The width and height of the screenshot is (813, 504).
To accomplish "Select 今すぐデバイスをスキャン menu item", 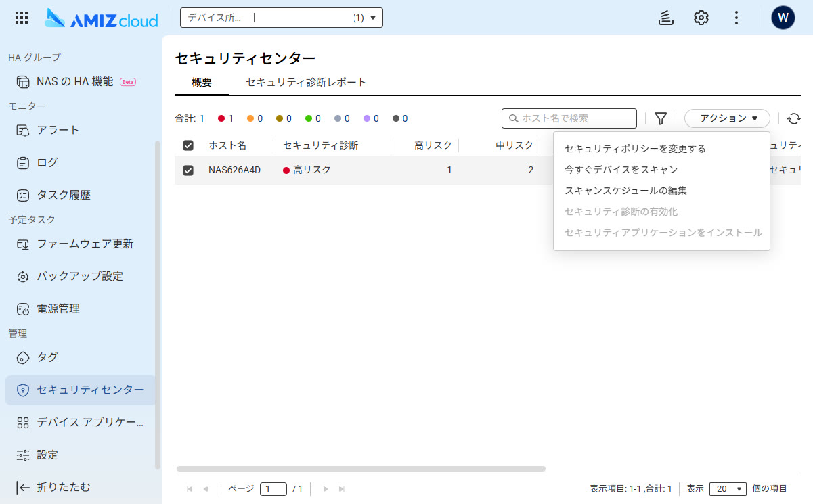I will (x=621, y=170).
